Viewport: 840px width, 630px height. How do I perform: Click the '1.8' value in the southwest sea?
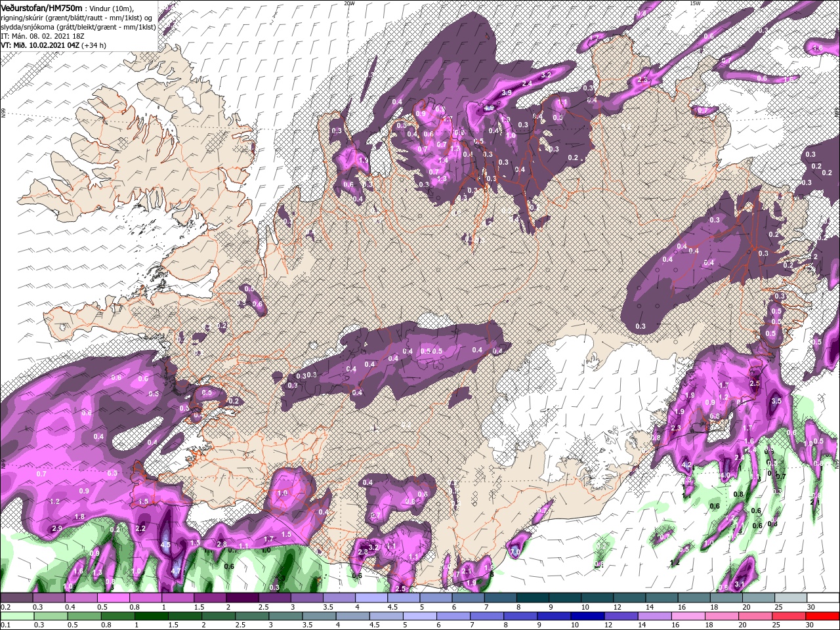click(79, 517)
